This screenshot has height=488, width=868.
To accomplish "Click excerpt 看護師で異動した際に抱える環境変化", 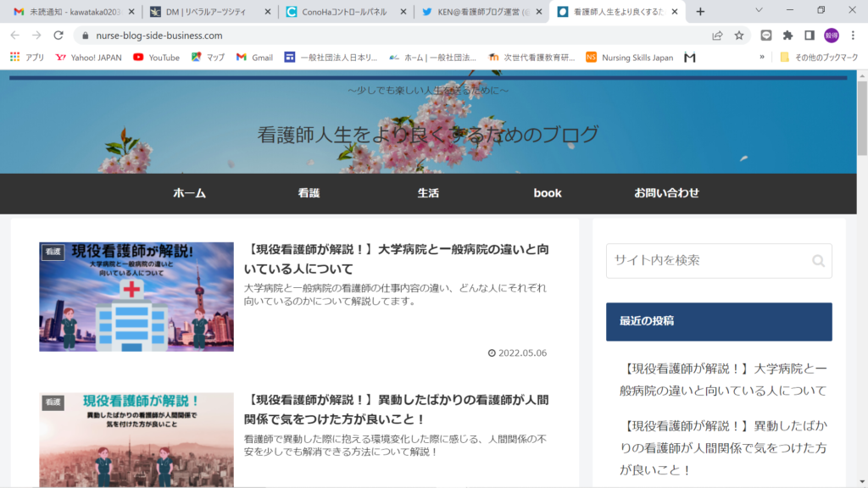I will tap(395, 446).
